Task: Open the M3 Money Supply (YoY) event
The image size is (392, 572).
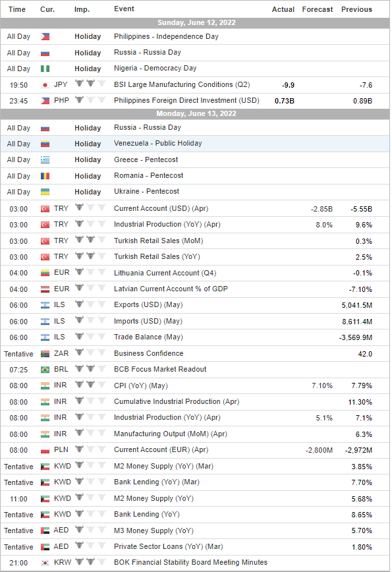Action: pos(154,530)
